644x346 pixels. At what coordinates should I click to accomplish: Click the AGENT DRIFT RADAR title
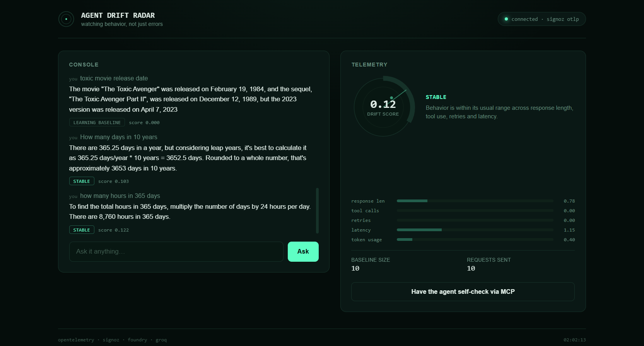click(118, 15)
